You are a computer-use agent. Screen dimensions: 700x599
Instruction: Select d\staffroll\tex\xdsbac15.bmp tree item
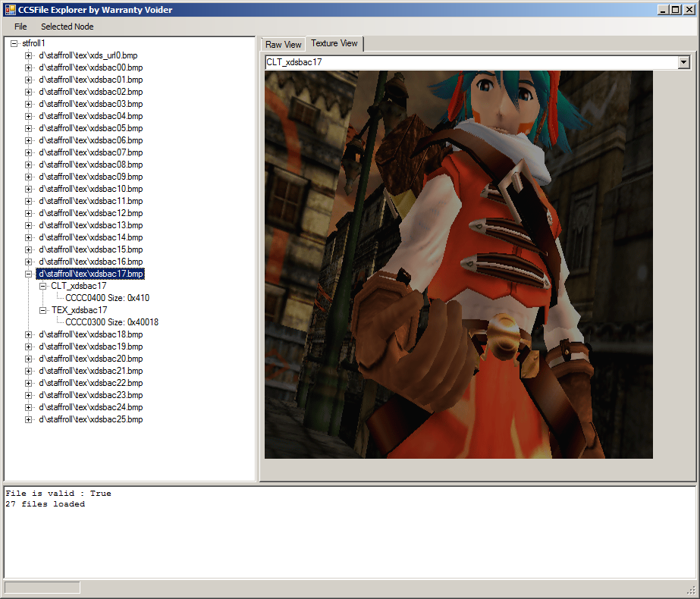(90, 249)
